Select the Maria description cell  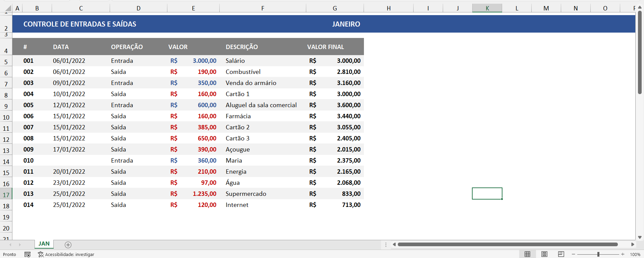coord(263,160)
